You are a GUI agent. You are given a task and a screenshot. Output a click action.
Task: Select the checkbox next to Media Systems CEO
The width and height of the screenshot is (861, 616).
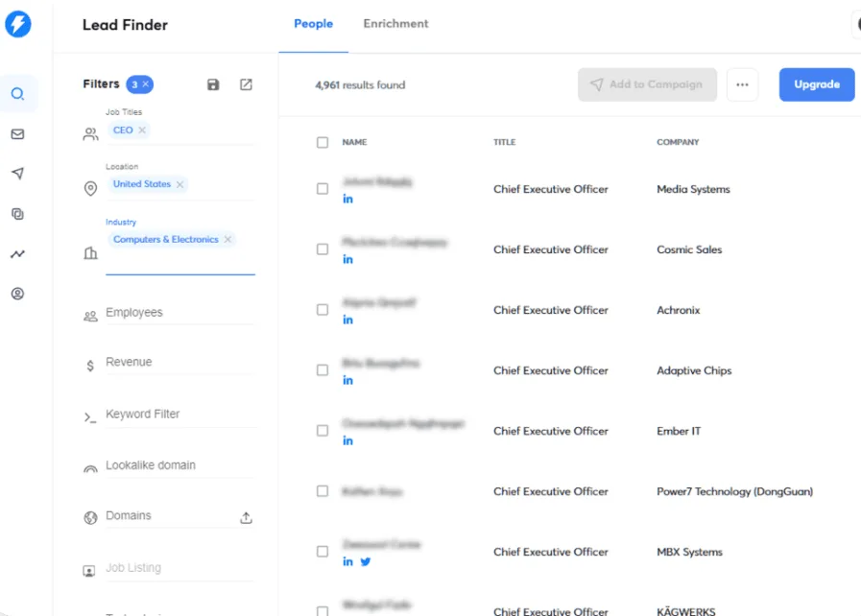click(323, 188)
